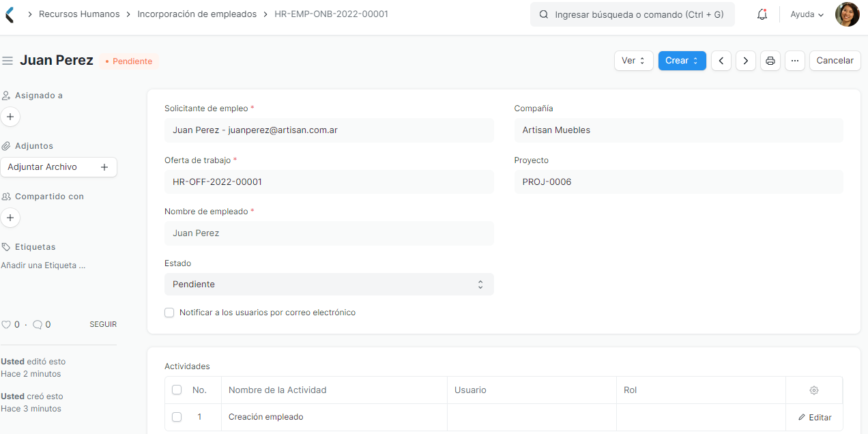Click the Hace 3 minutos timestamp

(x=31, y=409)
